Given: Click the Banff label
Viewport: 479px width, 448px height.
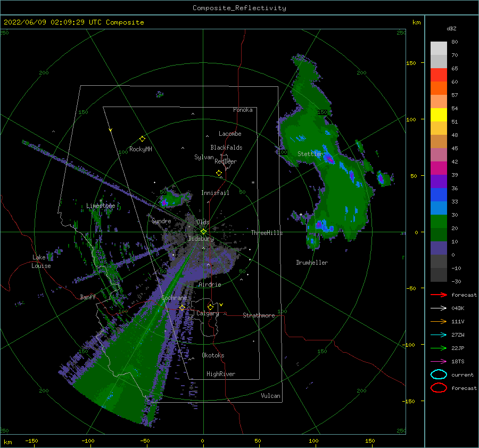Looking at the screenshot, I should (x=88, y=297).
